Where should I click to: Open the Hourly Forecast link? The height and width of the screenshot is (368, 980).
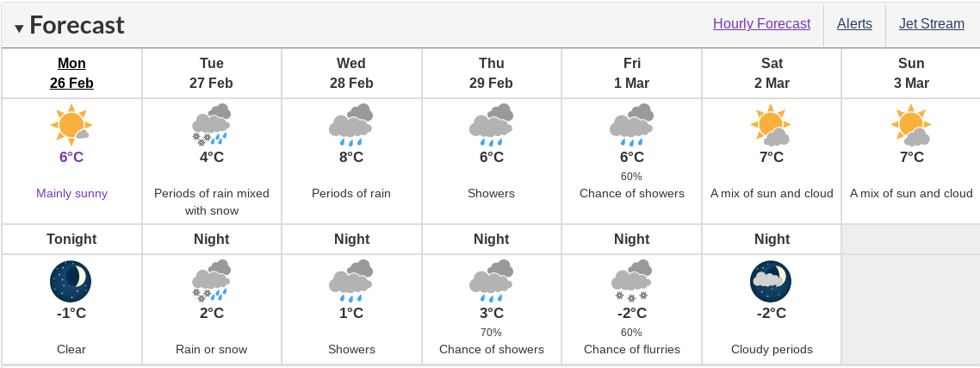click(x=761, y=24)
